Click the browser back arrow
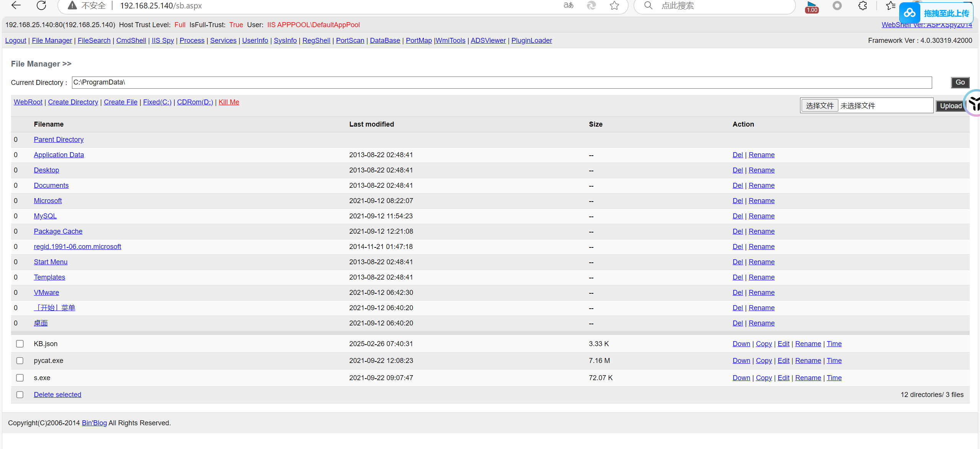 pyautogui.click(x=16, y=5)
